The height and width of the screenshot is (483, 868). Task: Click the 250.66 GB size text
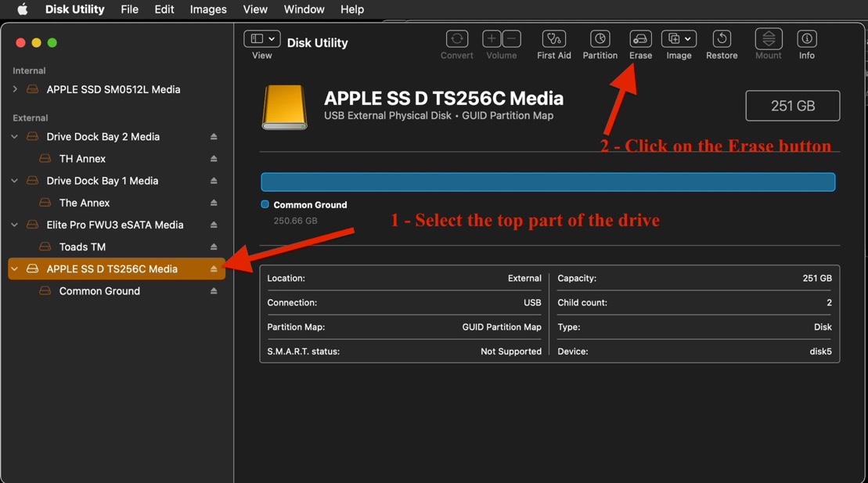point(295,221)
